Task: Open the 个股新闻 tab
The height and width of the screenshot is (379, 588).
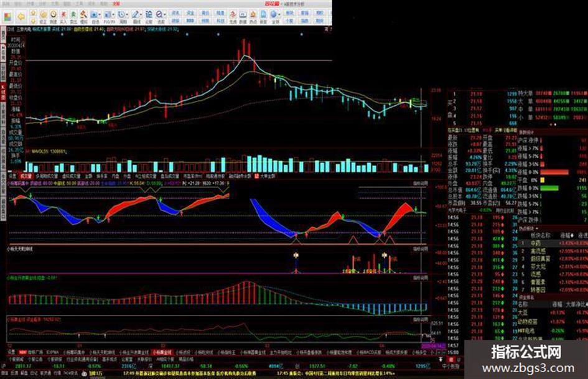Action: [16, 360]
